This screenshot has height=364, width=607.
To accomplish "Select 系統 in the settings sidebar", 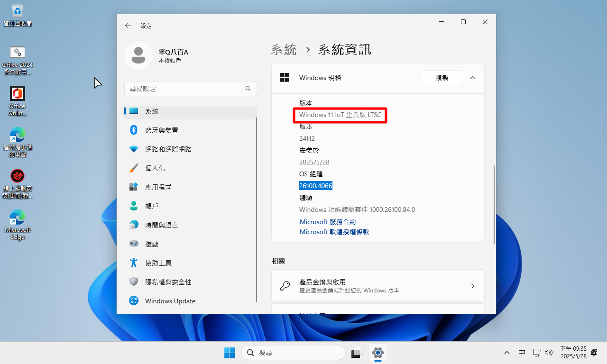I will click(190, 111).
